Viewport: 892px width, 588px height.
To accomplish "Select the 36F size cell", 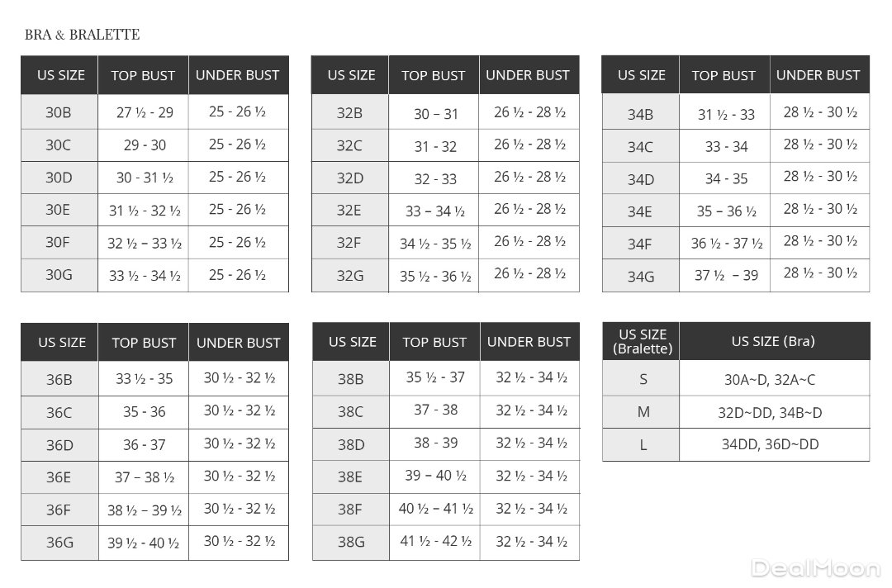I will pos(59,510).
